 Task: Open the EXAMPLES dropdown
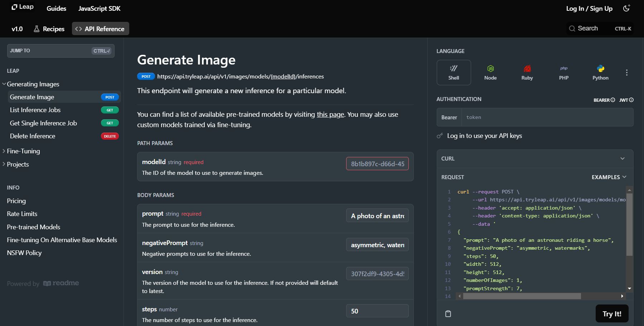[609, 177]
